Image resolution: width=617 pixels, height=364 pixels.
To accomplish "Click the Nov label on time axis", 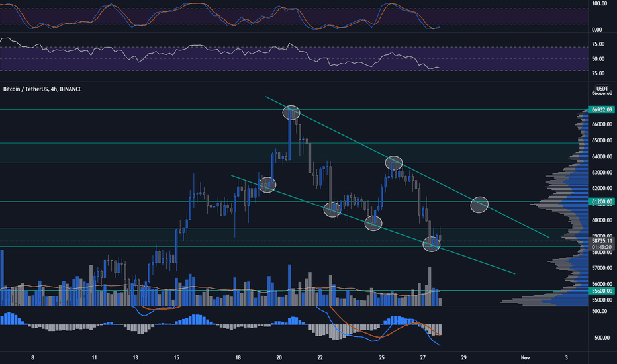I will click(x=525, y=357).
